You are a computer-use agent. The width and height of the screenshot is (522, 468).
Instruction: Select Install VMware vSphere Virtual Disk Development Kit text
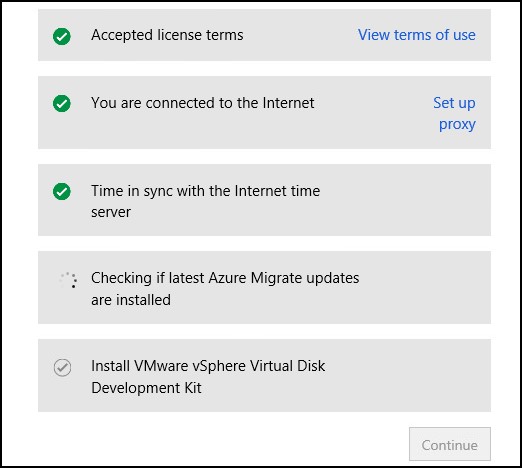(x=208, y=377)
